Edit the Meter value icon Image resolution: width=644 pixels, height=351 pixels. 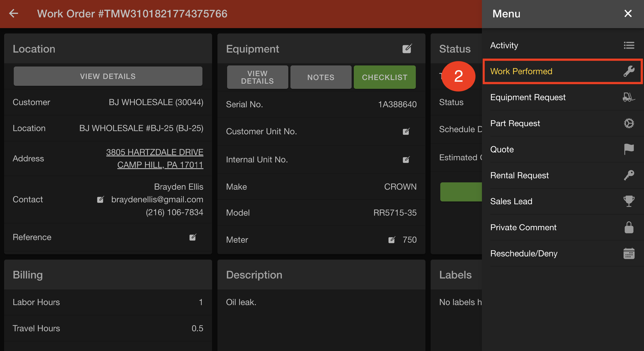[392, 240]
